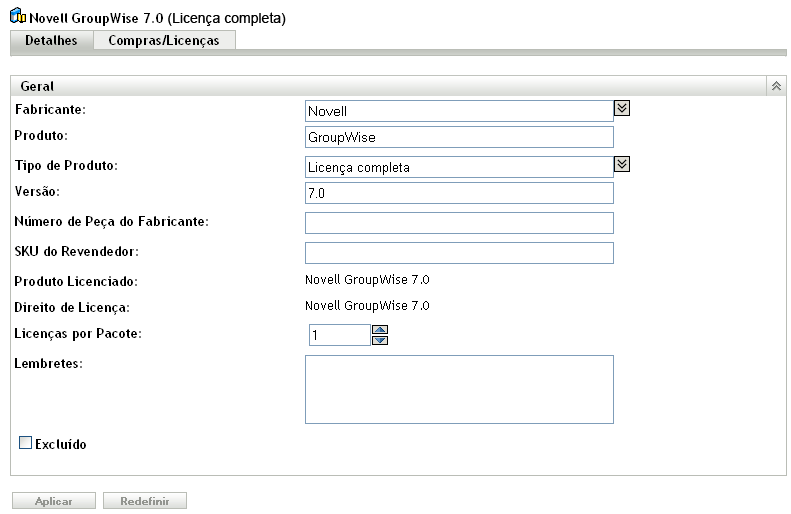The height and width of the screenshot is (514, 791).
Task: Open the Fabricante dropdown arrow
Action: tap(622, 109)
